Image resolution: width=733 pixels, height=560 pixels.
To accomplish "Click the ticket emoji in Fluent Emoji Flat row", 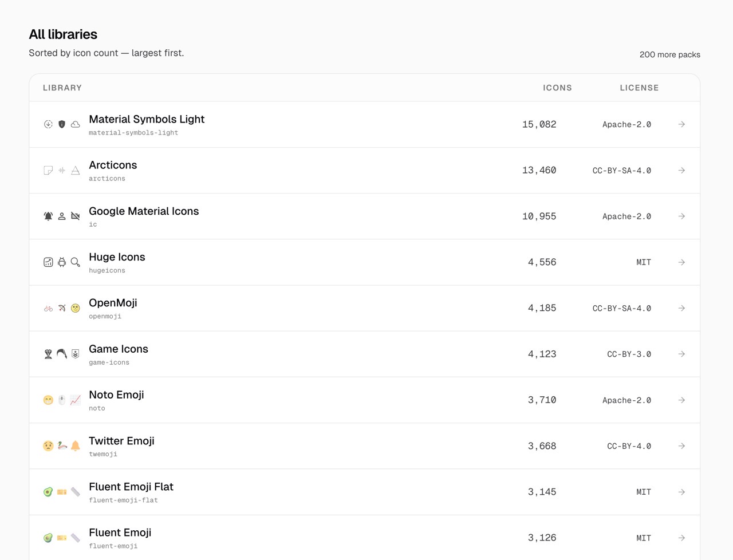I will click(x=62, y=492).
